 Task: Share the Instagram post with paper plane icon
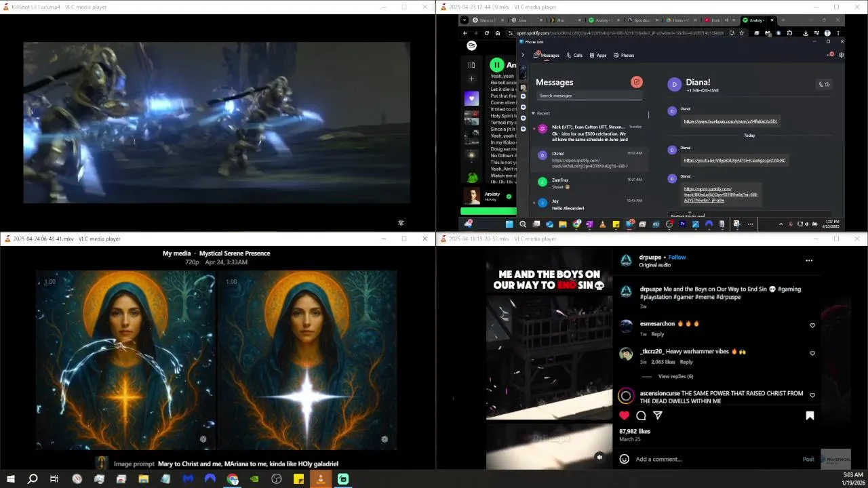click(x=657, y=415)
